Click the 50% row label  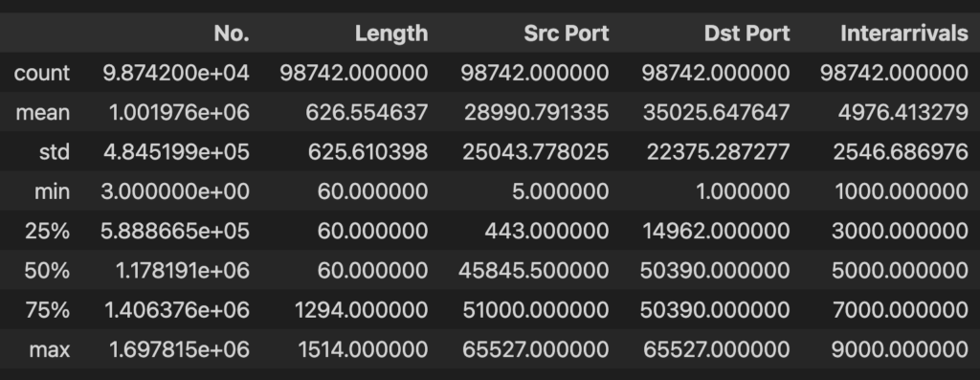pyautogui.click(x=47, y=271)
